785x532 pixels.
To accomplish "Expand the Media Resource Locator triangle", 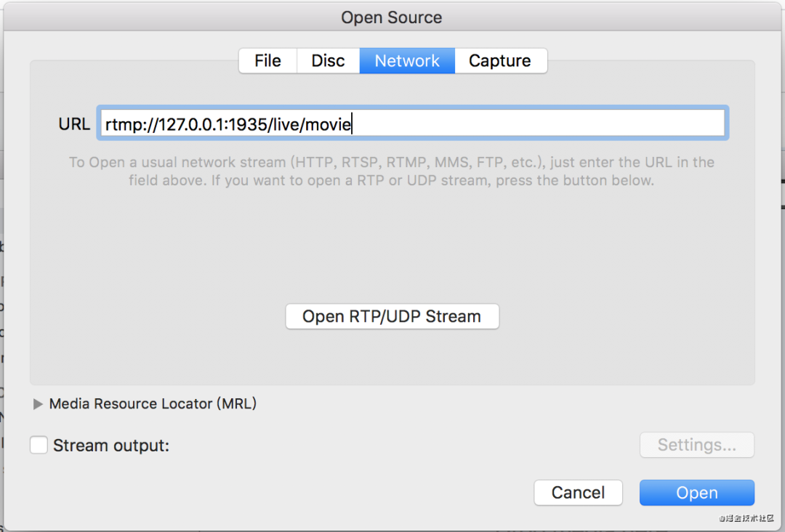I will 39,404.
